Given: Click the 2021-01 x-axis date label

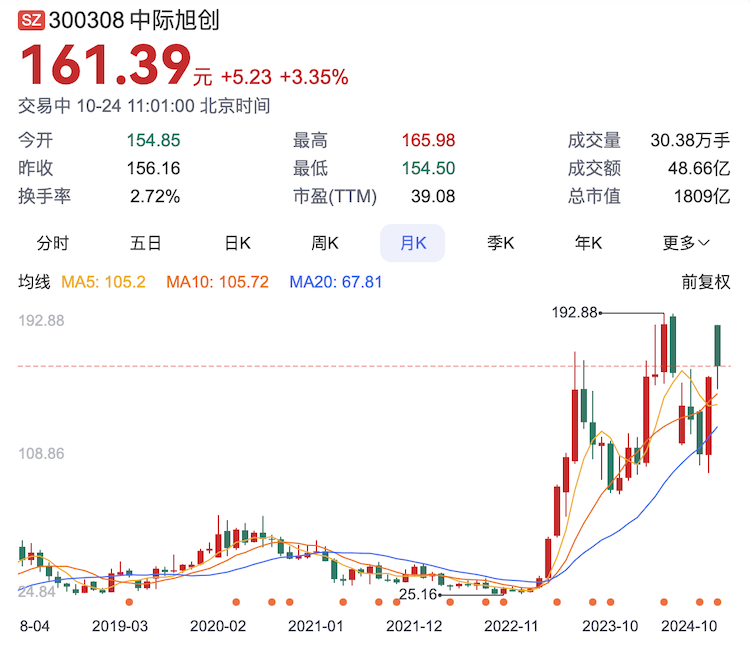Looking at the screenshot, I should tap(316, 626).
